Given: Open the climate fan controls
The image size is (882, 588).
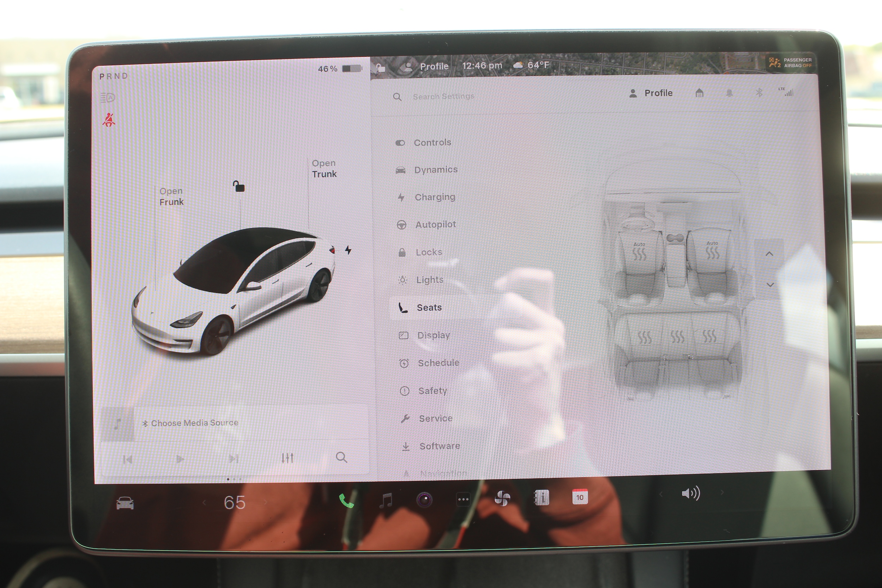Looking at the screenshot, I should point(502,498).
